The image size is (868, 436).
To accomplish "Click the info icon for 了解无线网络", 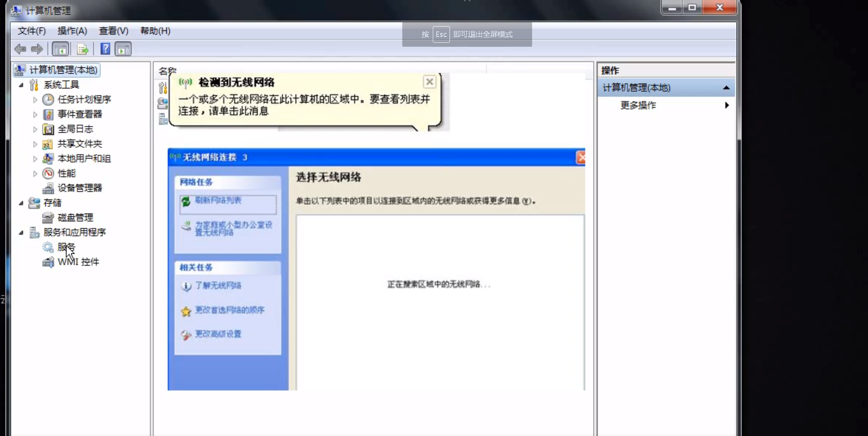I will [186, 286].
